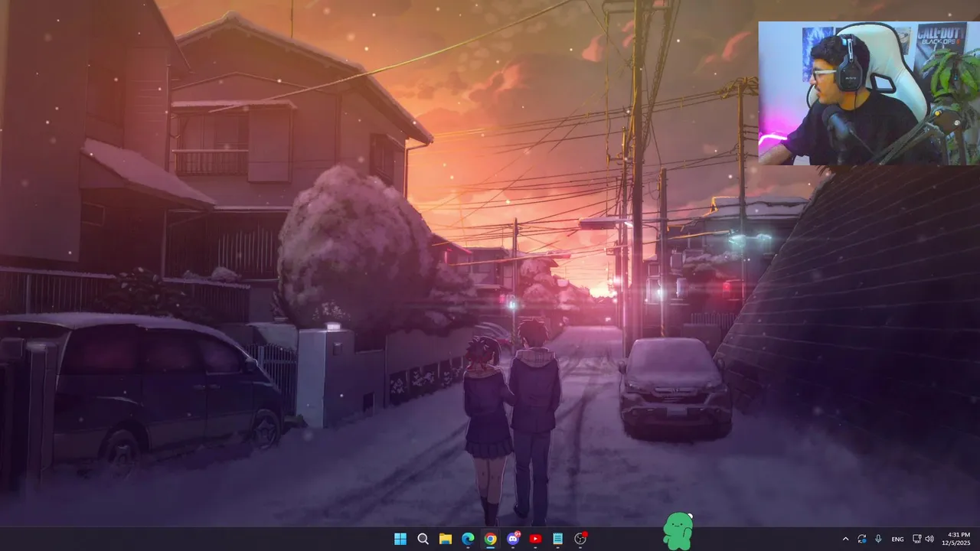Click the webcam overlay thumbnail
Viewport: 980px width, 551px height.
click(x=869, y=93)
